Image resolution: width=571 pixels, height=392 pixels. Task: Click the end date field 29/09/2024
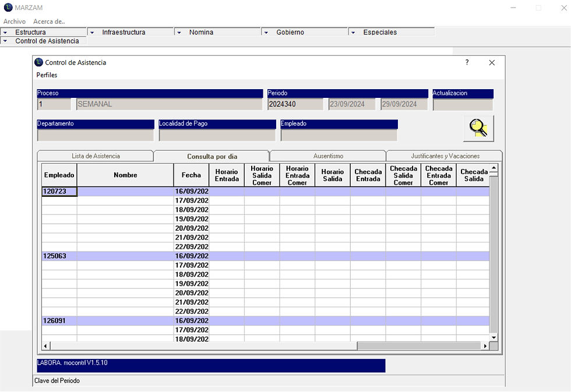click(x=404, y=104)
